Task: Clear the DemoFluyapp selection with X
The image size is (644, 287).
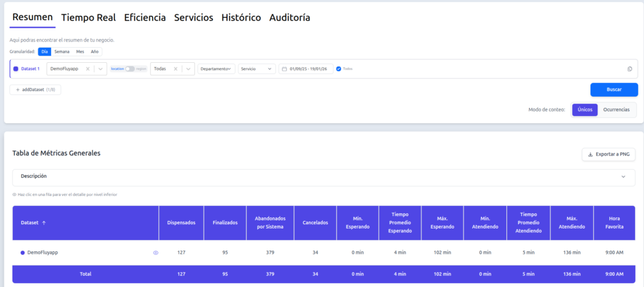Action: [87, 69]
